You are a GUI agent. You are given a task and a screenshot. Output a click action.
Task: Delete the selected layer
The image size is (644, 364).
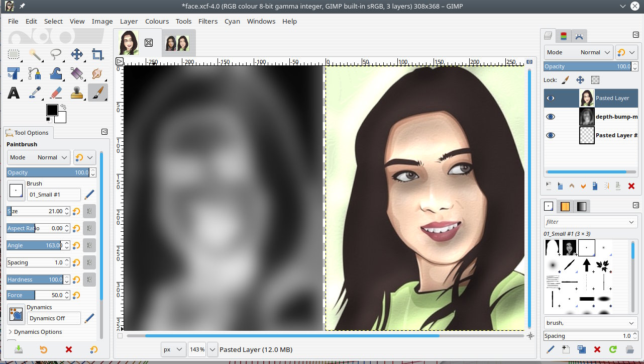tap(631, 186)
